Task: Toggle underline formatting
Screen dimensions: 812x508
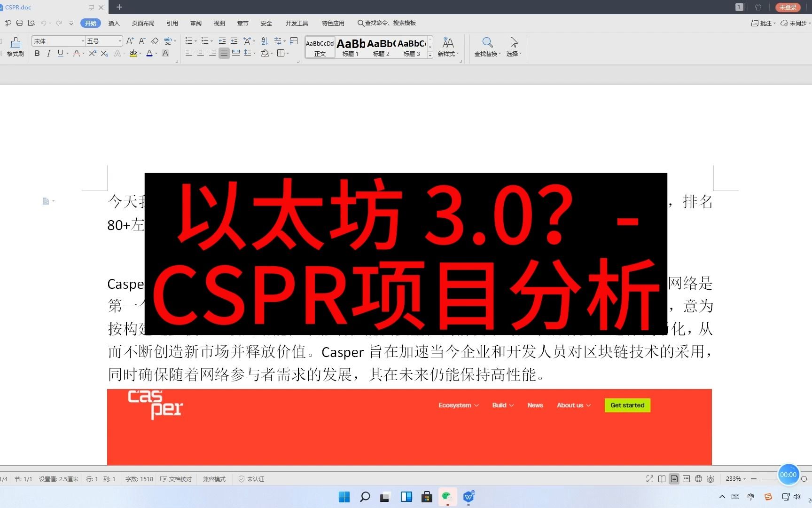Action: click(x=60, y=54)
